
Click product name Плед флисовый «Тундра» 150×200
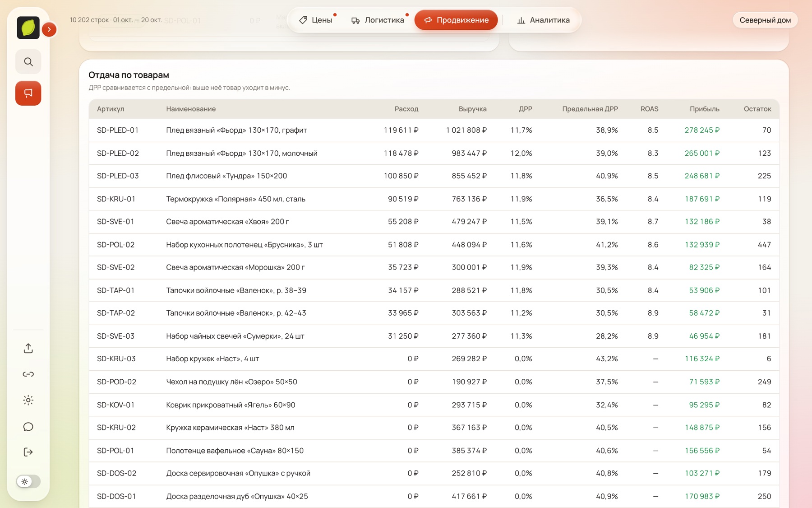coord(226,176)
